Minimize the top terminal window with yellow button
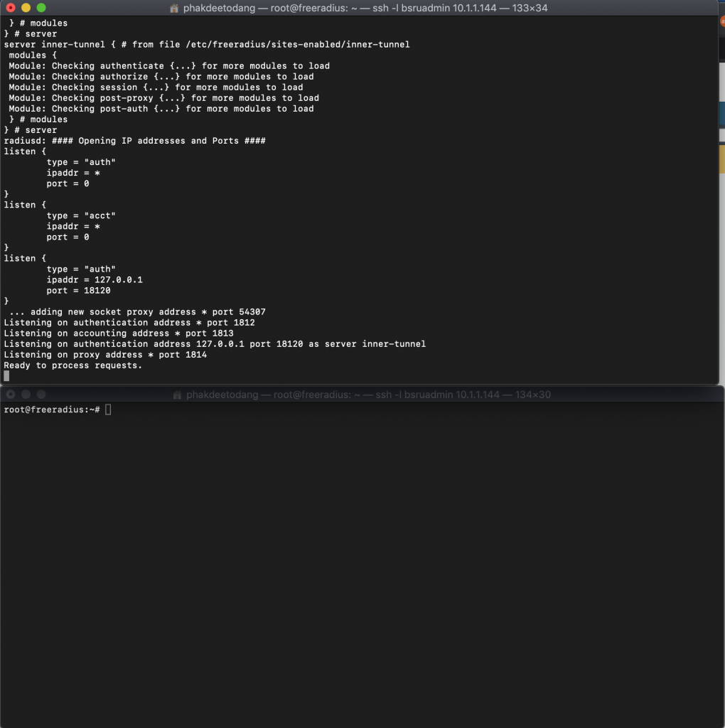The width and height of the screenshot is (725, 728). pyautogui.click(x=26, y=7)
